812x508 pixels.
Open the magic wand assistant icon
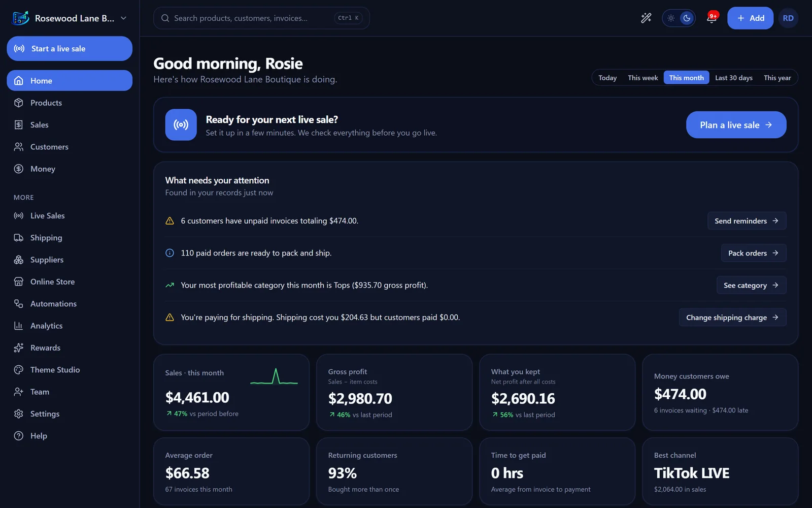click(x=646, y=18)
